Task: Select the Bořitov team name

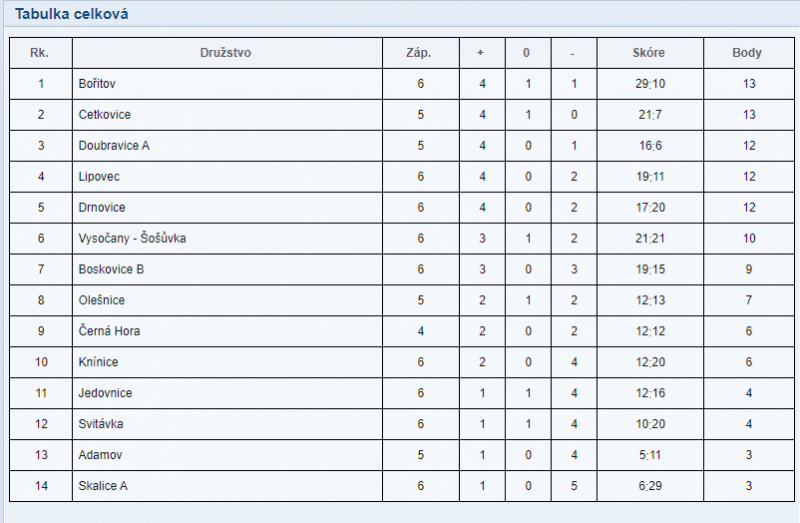Action: [97, 84]
